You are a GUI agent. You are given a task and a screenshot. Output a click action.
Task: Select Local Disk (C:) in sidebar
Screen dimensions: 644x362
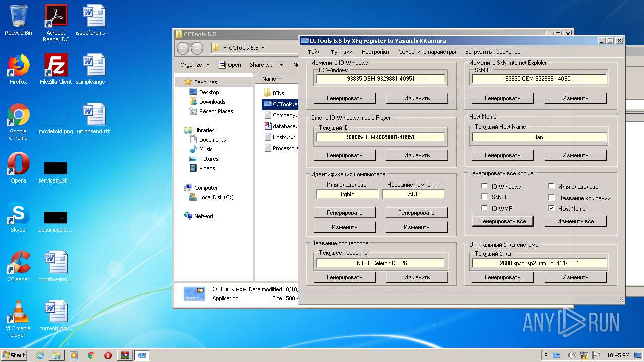click(x=216, y=197)
